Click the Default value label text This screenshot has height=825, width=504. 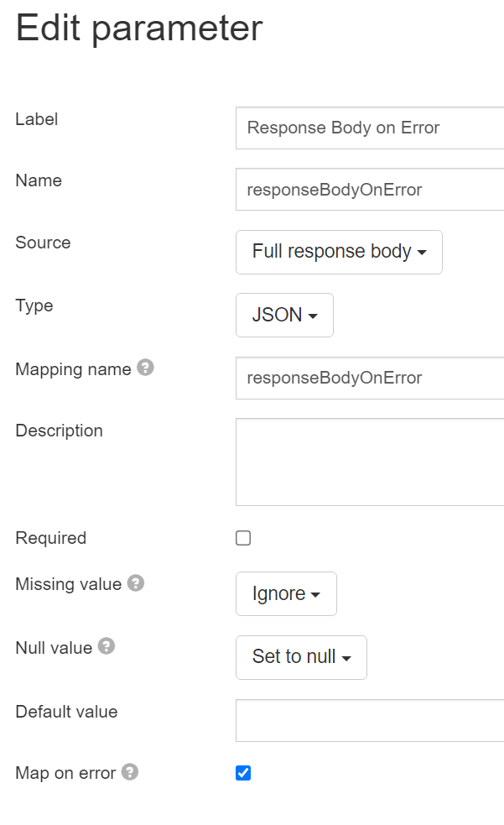[66, 712]
